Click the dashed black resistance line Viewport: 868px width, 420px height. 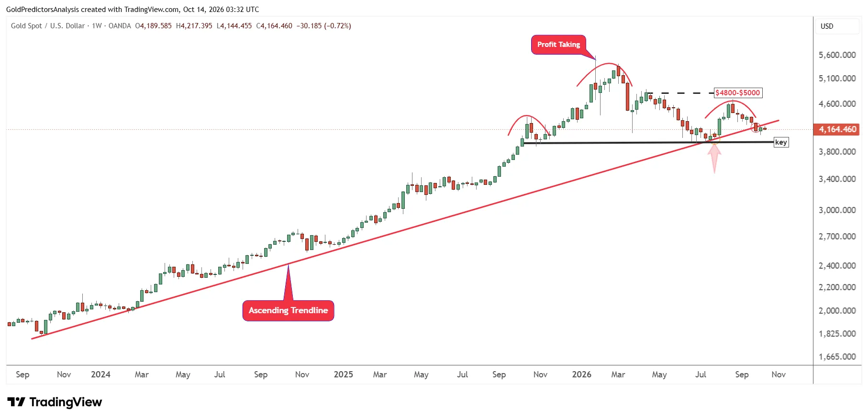point(679,93)
